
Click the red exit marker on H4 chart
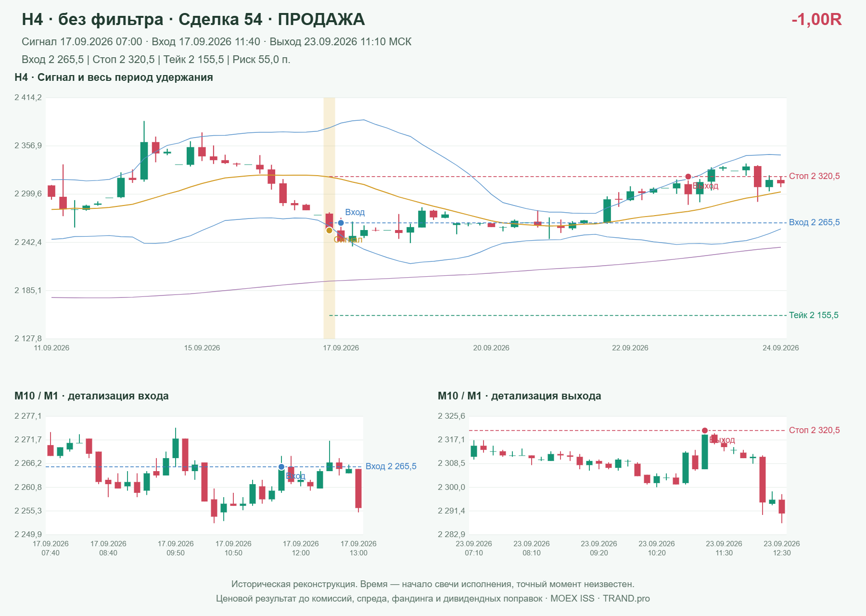coord(688,177)
